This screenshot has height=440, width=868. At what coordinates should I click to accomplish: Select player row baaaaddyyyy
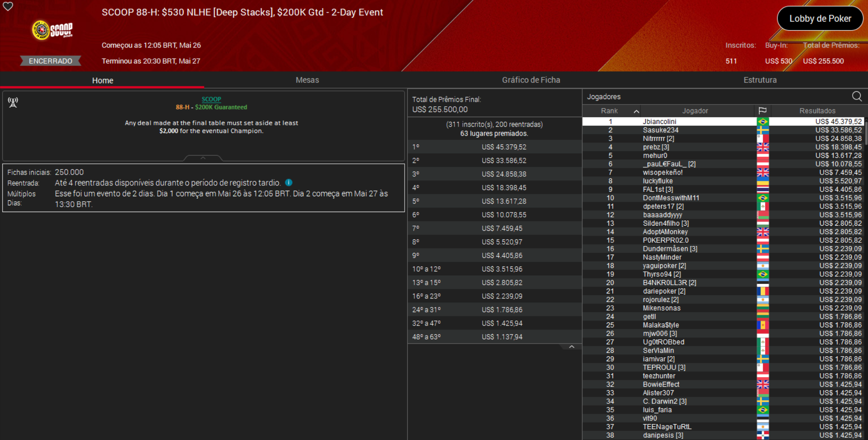tap(723, 215)
